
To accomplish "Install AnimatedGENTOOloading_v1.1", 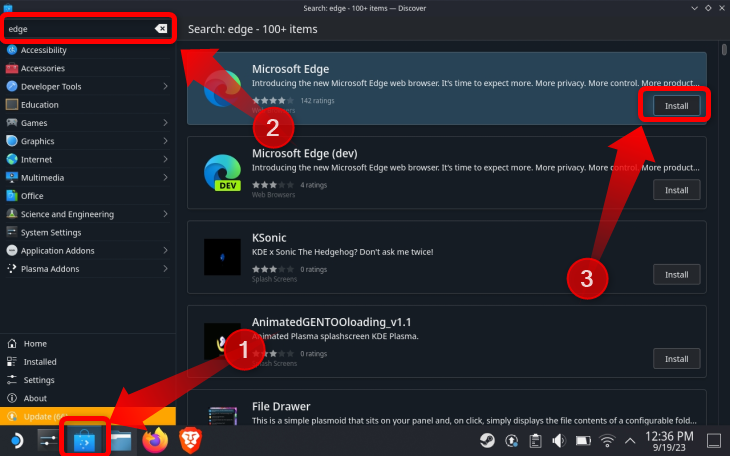I will [x=676, y=359].
